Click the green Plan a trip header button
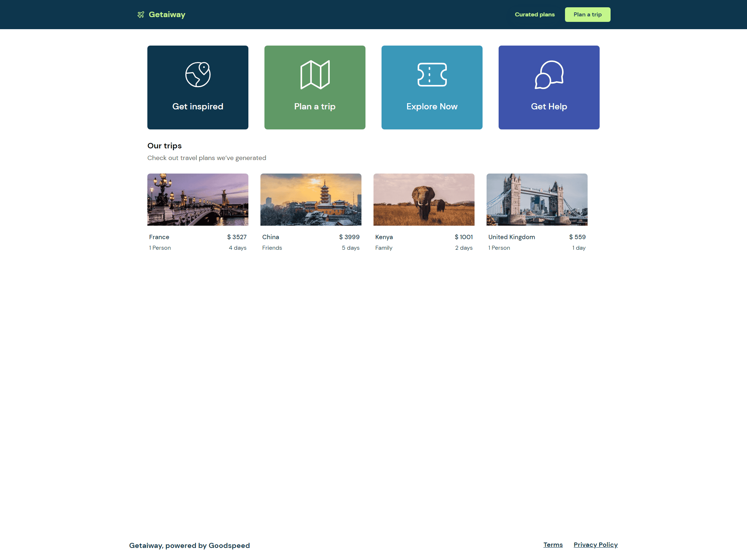Image resolution: width=747 pixels, height=560 pixels. coord(588,15)
